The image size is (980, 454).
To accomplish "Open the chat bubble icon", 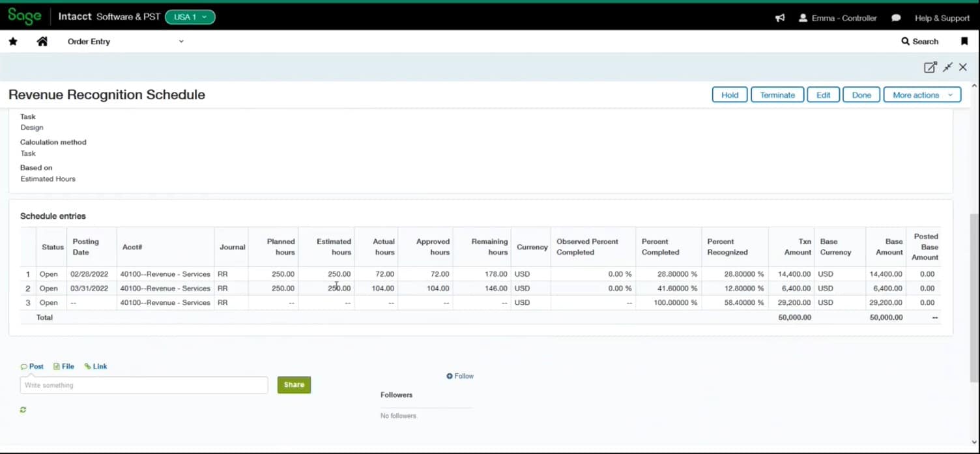I will coord(896,18).
